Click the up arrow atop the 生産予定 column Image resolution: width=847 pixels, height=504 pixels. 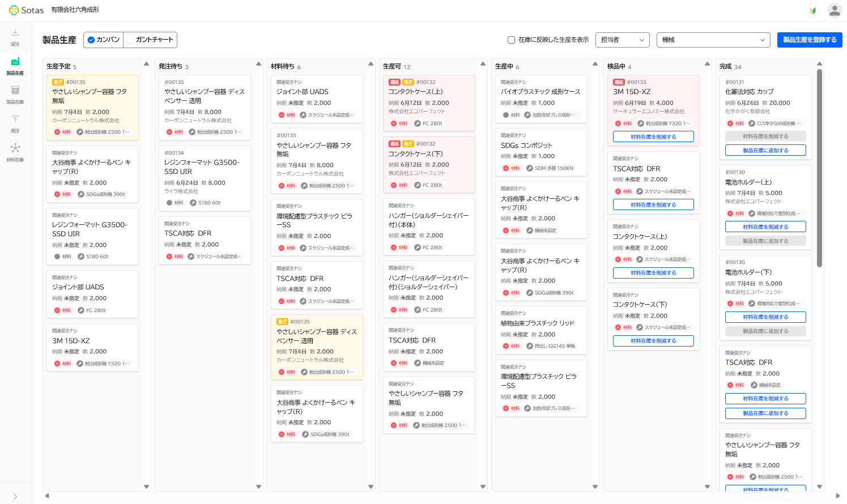pos(146,64)
